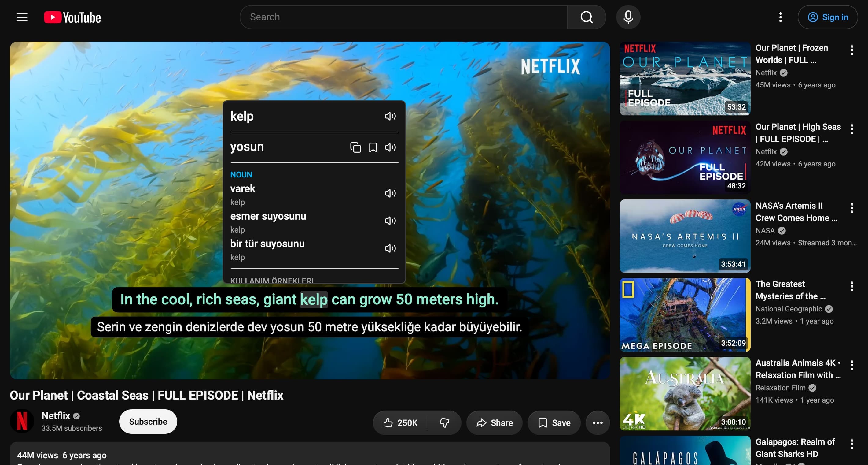This screenshot has width=868, height=465.
Task: Click the video title Our Planet Coastal Seas
Action: point(147,395)
